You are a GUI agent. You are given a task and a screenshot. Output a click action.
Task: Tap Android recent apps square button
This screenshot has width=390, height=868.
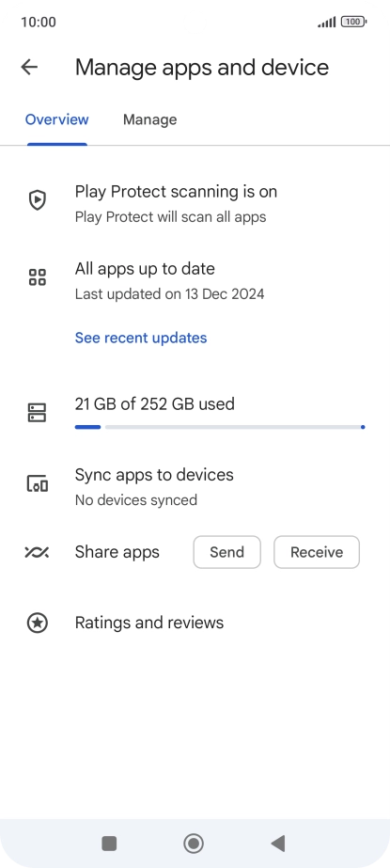click(109, 844)
